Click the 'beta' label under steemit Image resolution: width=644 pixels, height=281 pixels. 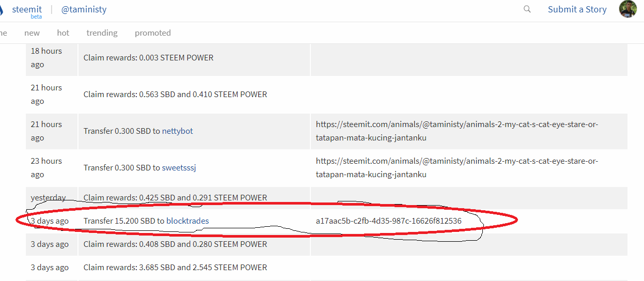36,17
